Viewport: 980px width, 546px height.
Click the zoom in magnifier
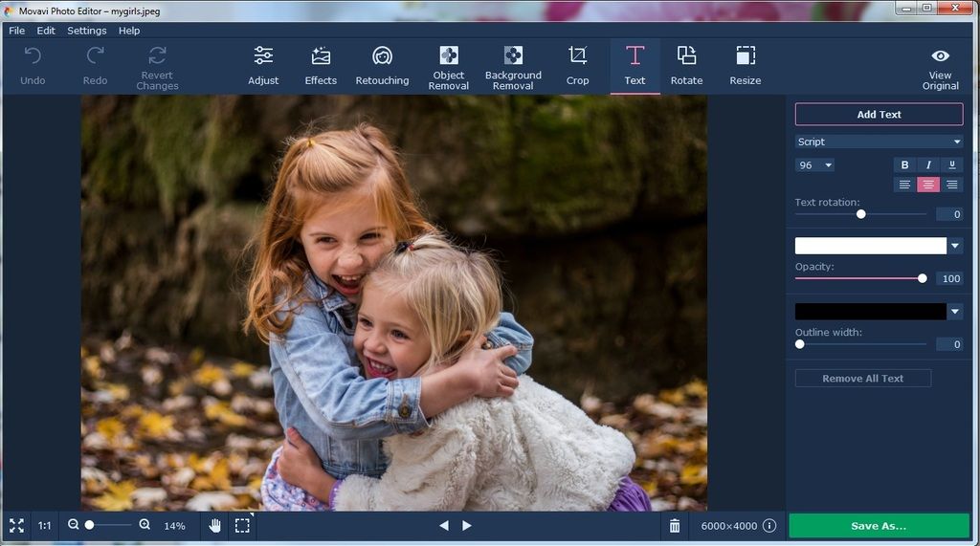(145, 525)
